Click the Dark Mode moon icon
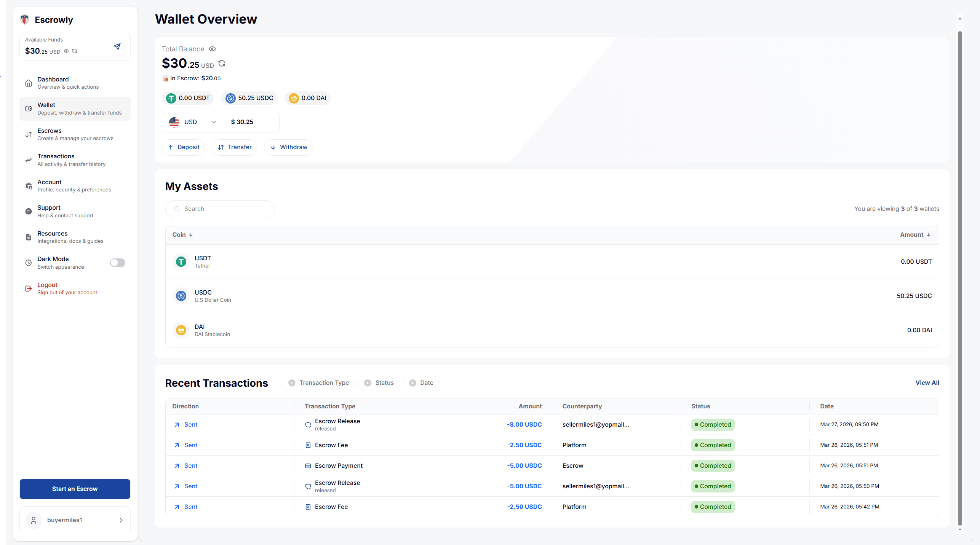This screenshot has height=545, width=980. pyautogui.click(x=29, y=263)
